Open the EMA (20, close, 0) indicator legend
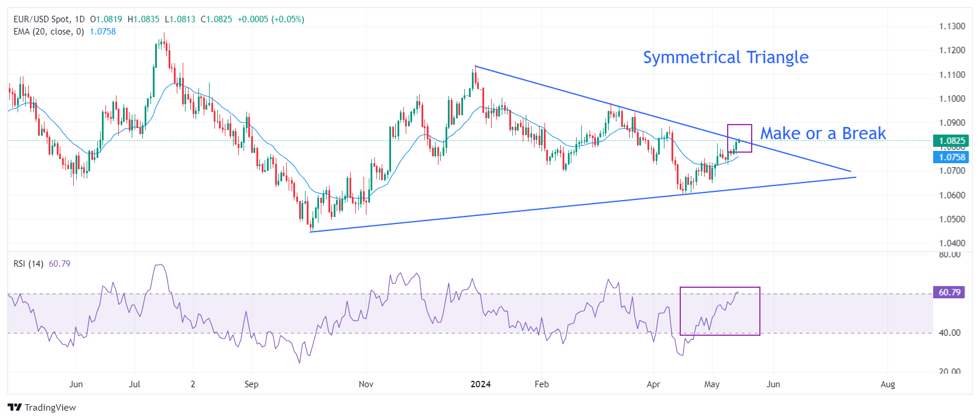980x420 pixels. tap(49, 32)
